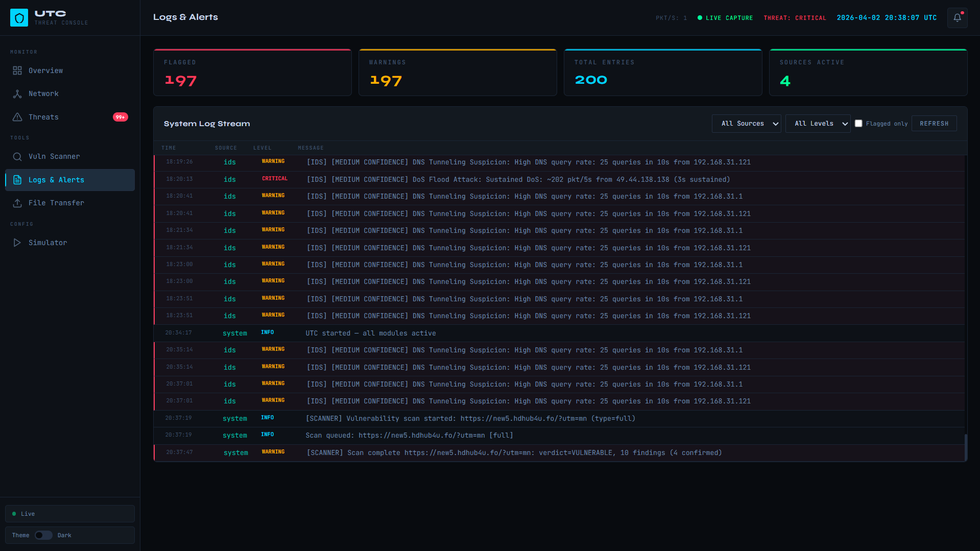
Task: Click the File Transfer upload icon
Action: [17, 203]
